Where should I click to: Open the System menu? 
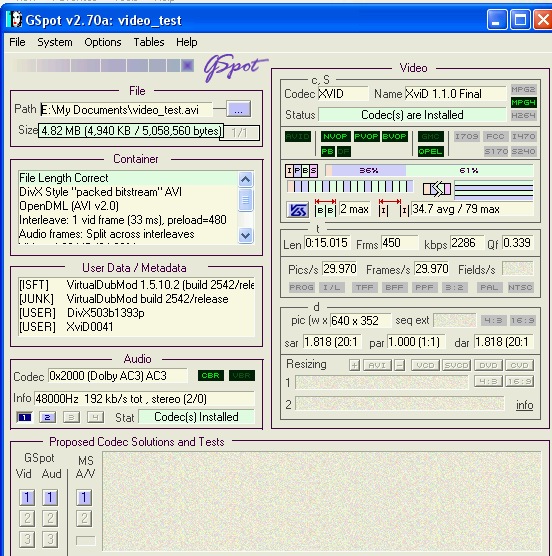pyautogui.click(x=55, y=42)
